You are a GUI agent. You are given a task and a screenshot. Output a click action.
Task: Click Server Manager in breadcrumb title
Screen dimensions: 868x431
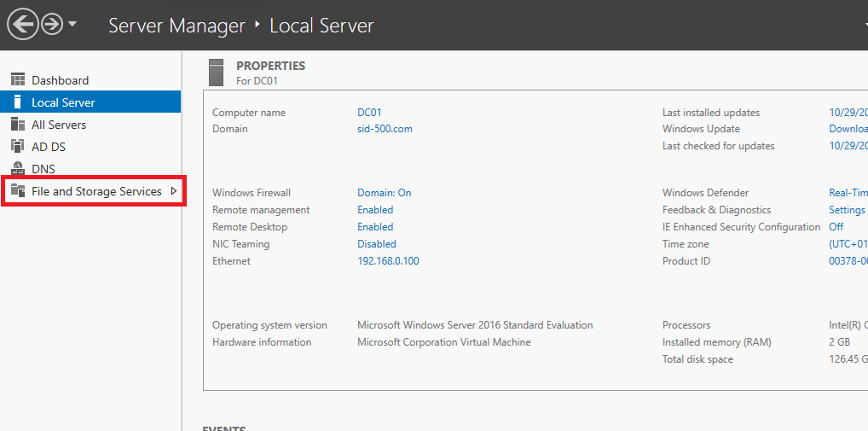(x=176, y=26)
